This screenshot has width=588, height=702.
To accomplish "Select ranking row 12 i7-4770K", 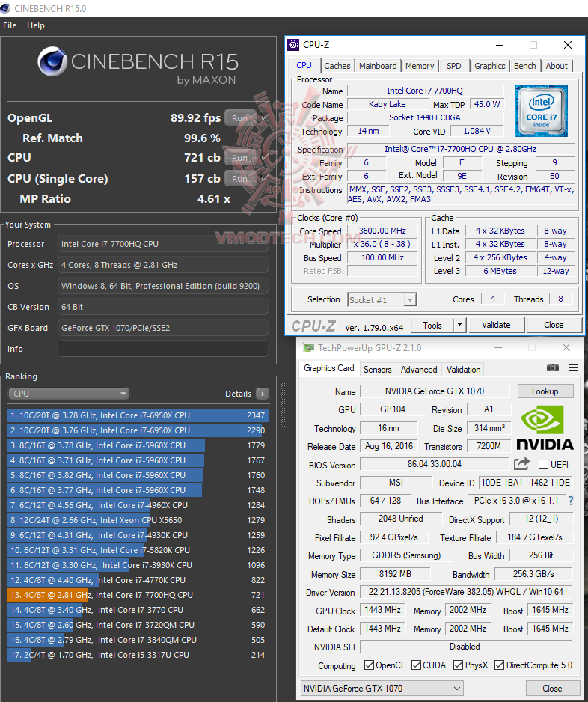I will coord(138,580).
